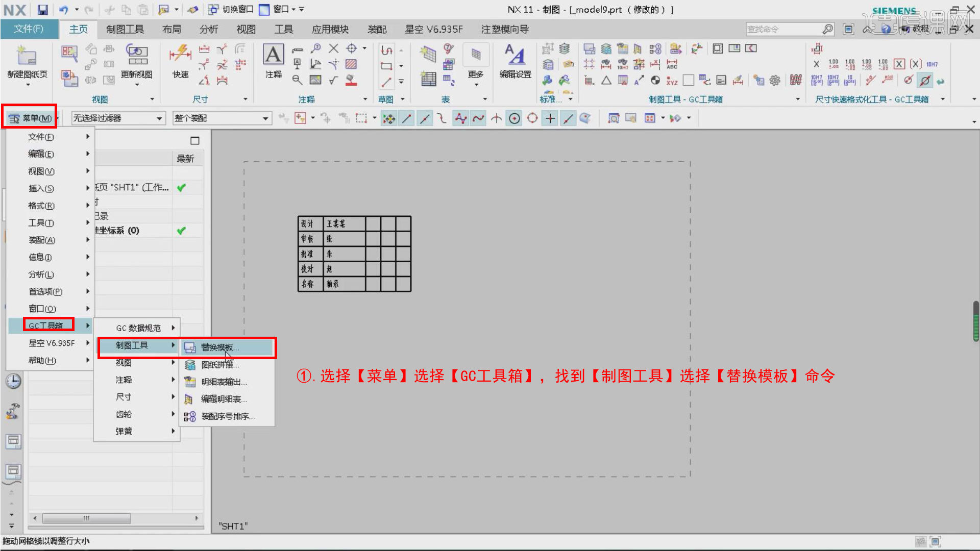Expand the 制图工具 - GC工具箱 group arrow
This screenshot has height=551, width=980.
(798, 99)
